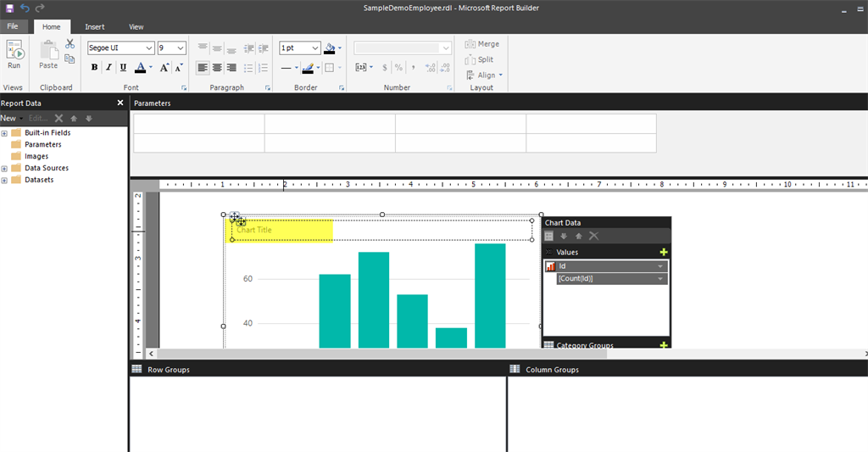
Task: Increase paragraph indent
Action: coord(264,48)
